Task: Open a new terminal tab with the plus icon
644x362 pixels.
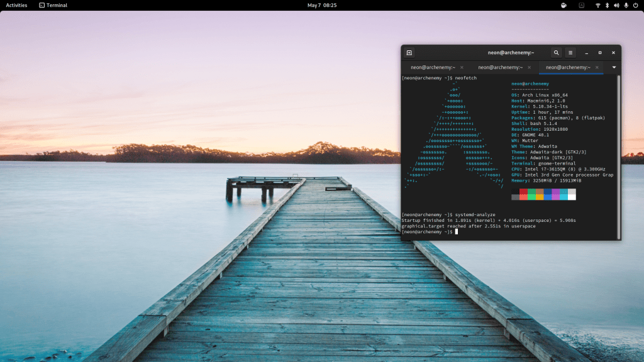Action: point(409,53)
